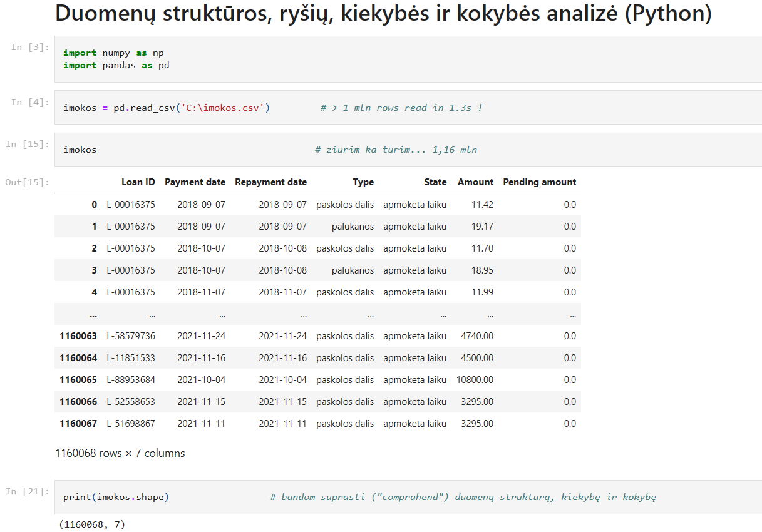Click the pd.read_csv code cell
The height and width of the screenshot is (532, 762).
click(408, 108)
